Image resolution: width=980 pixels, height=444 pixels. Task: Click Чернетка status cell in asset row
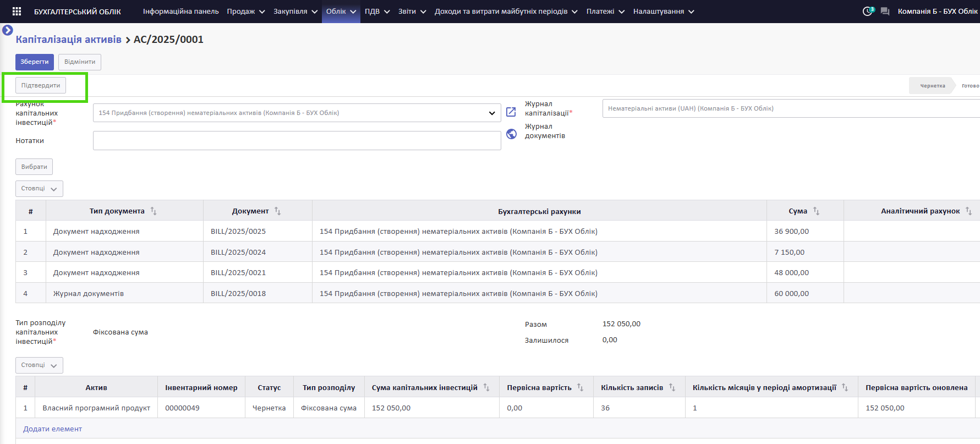coord(269,408)
